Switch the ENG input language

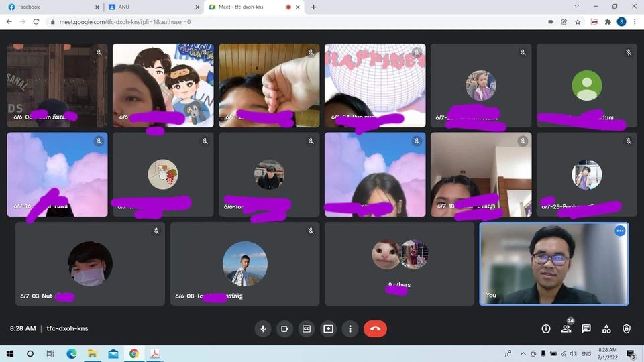pos(586,353)
